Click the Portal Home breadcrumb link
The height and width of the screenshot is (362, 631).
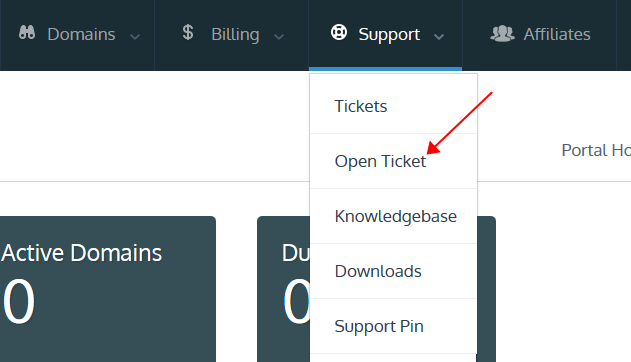[x=596, y=150]
